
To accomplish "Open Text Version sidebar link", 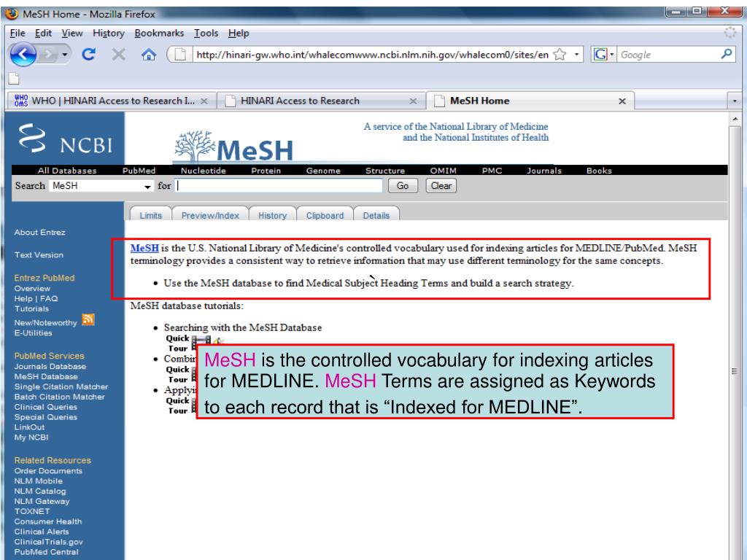I will [39, 254].
